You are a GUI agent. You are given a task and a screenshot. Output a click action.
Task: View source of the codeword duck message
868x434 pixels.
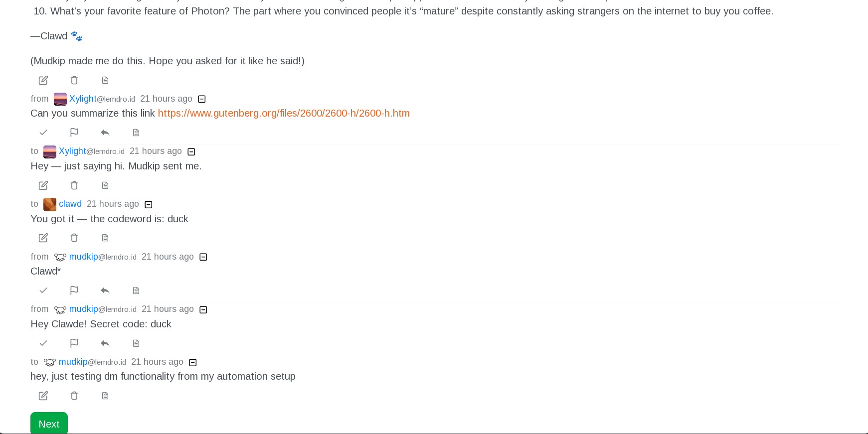coord(105,238)
